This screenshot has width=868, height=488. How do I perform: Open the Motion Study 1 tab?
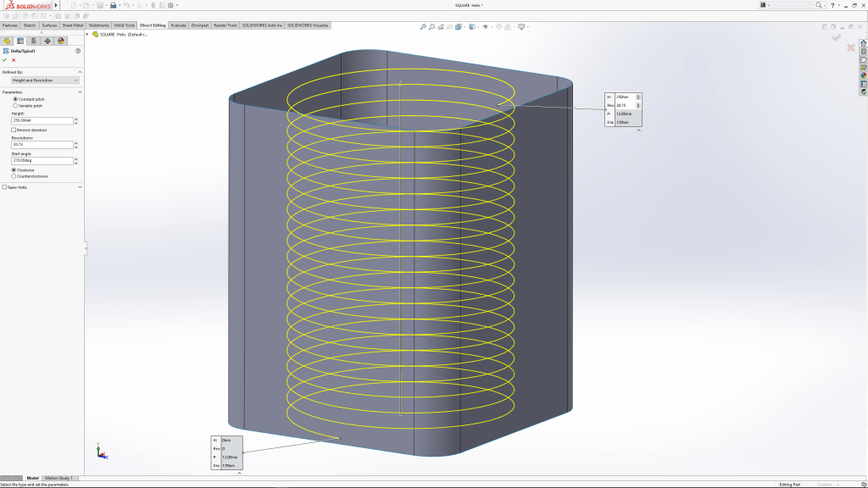[58, 478]
